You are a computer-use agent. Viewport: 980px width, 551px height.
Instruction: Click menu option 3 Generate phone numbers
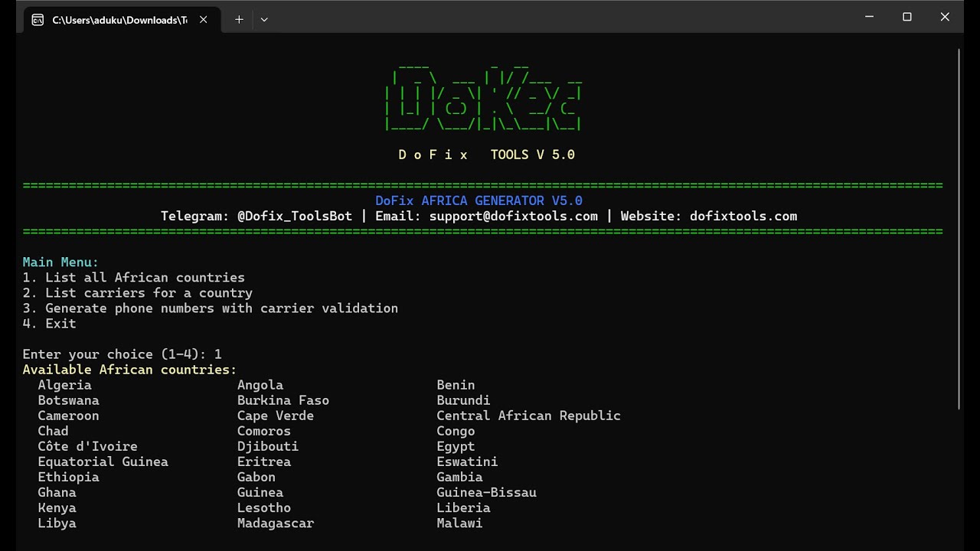(210, 308)
